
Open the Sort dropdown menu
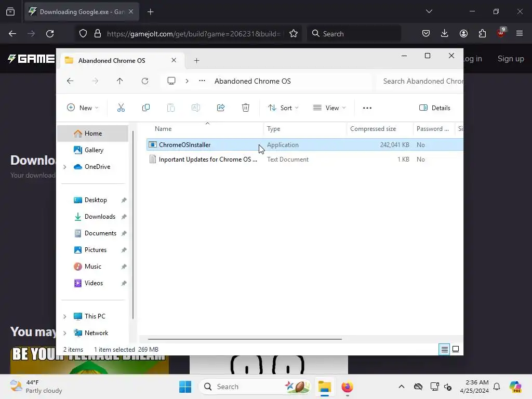point(283,108)
